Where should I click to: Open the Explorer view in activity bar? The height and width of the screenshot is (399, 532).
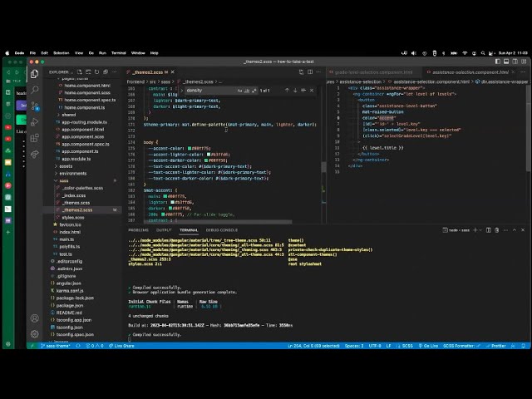35,74
